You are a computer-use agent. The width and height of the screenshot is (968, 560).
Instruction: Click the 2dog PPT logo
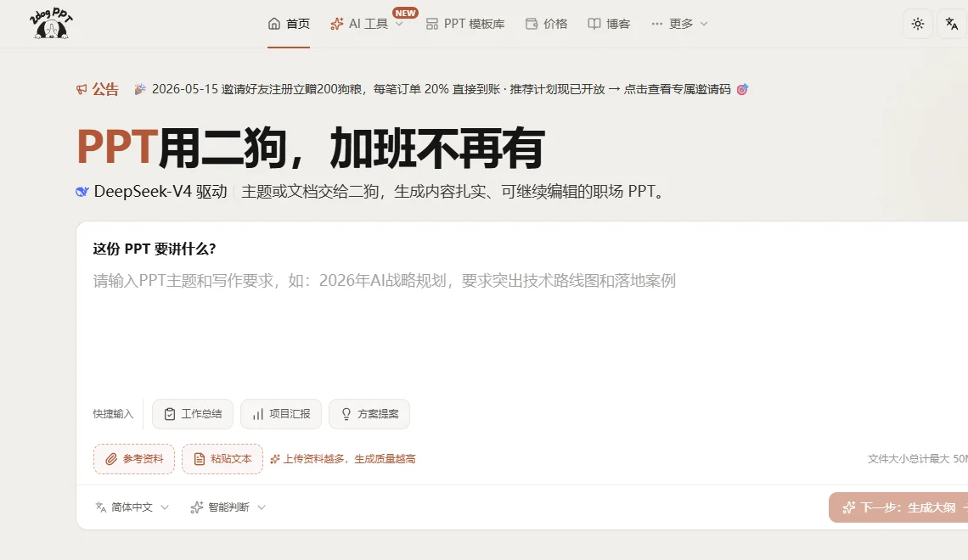coord(51,24)
